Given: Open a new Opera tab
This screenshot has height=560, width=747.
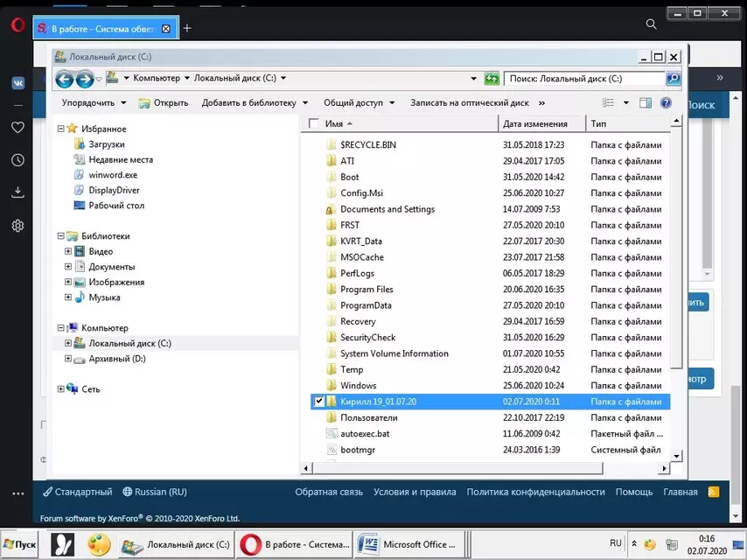Looking at the screenshot, I should coord(187,29).
